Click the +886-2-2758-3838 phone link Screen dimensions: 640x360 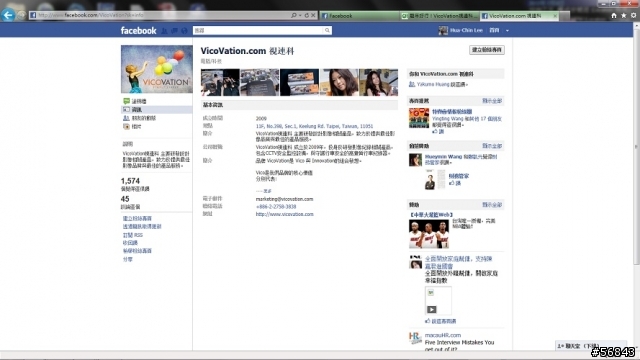point(276,207)
